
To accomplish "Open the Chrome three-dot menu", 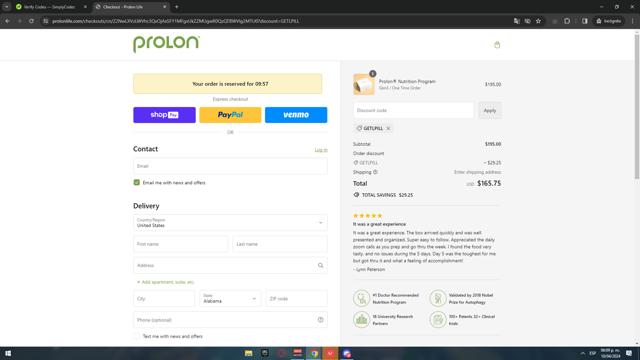I will tap(633, 21).
